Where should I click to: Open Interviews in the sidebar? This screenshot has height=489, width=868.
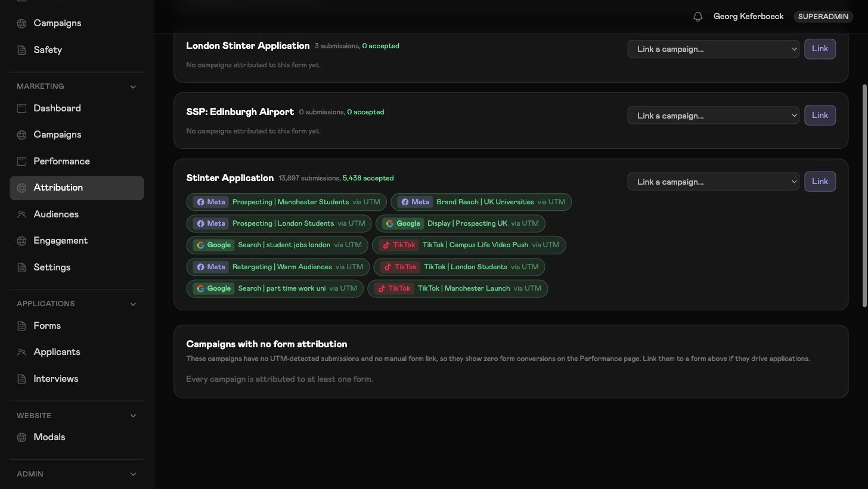click(77, 379)
